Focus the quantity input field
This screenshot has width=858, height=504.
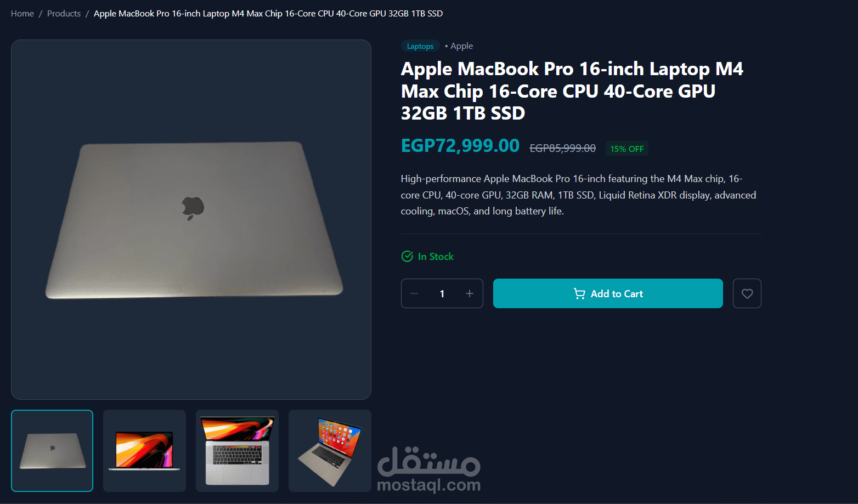442,293
